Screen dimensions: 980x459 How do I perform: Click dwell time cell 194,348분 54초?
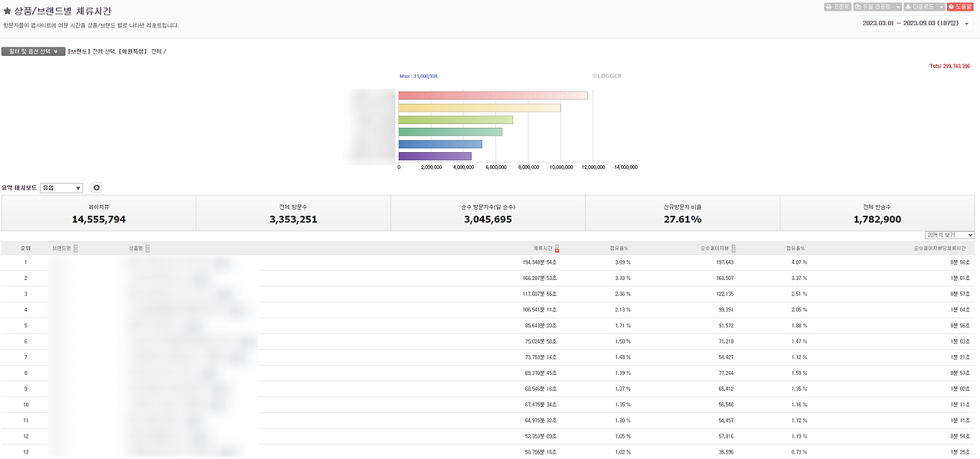coord(539,262)
